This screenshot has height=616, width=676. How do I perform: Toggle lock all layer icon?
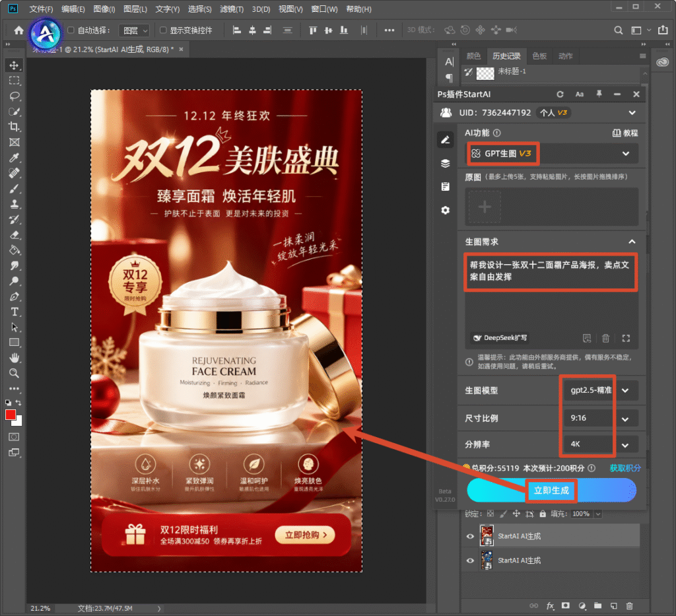(x=543, y=514)
